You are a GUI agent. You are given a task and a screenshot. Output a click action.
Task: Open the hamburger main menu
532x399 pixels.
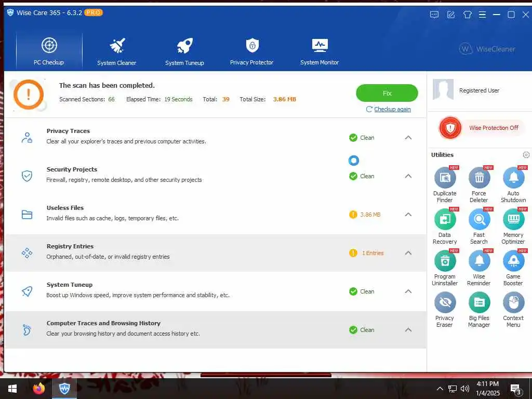tap(482, 15)
